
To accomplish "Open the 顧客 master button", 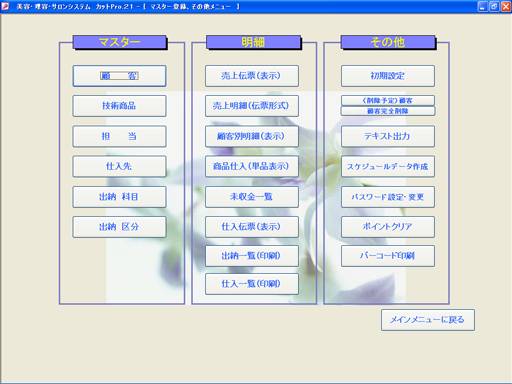I will point(119,76).
